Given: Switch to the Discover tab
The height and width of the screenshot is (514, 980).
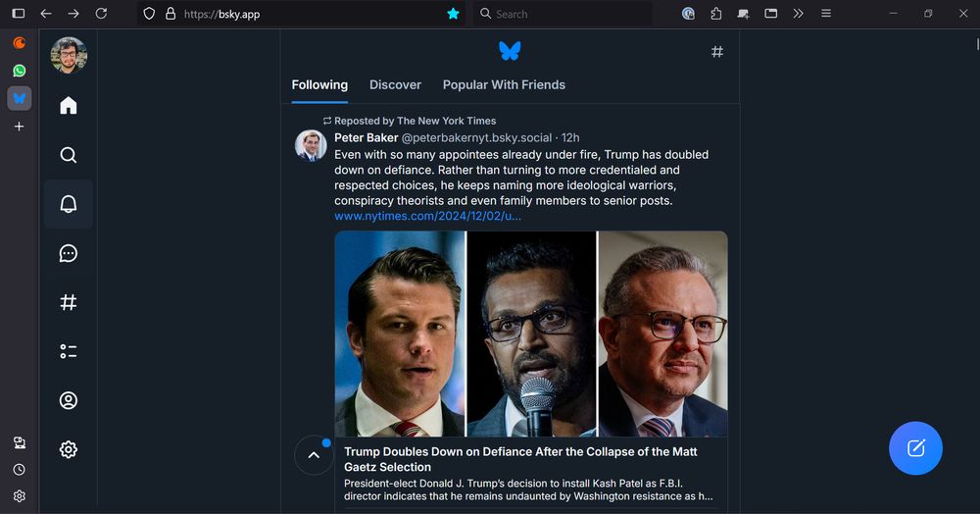Looking at the screenshot, I should coord(395,85).
